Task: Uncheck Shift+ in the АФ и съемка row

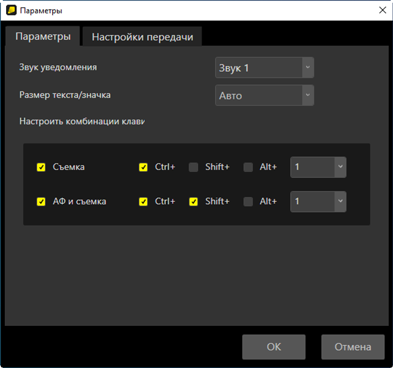Action: point(193,202)
